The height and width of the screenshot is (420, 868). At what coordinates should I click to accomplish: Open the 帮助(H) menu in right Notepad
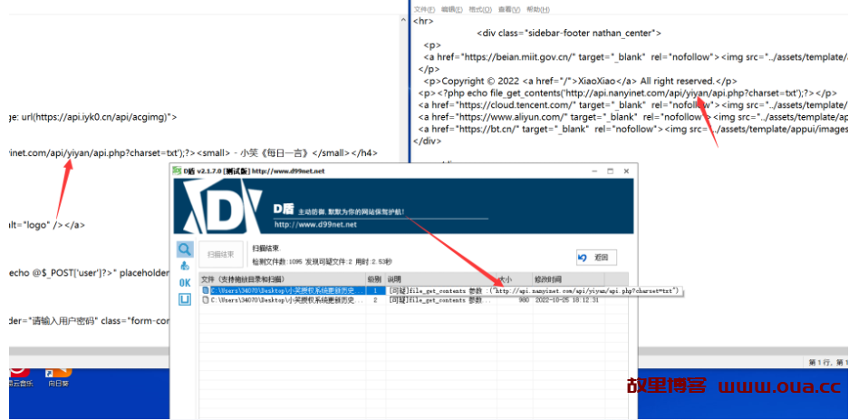[x=537, y=9]
